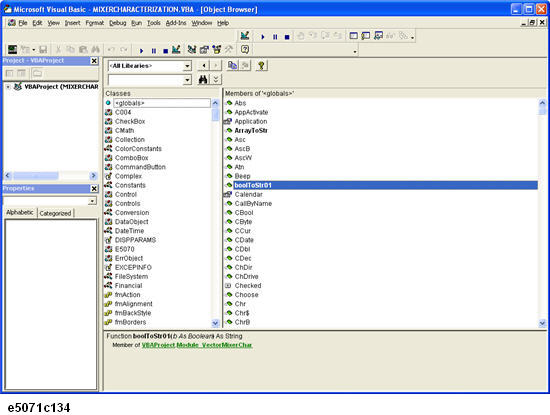Click Run button on debug toolbar
Screen dimensions: 550x415
click(263, 36)
